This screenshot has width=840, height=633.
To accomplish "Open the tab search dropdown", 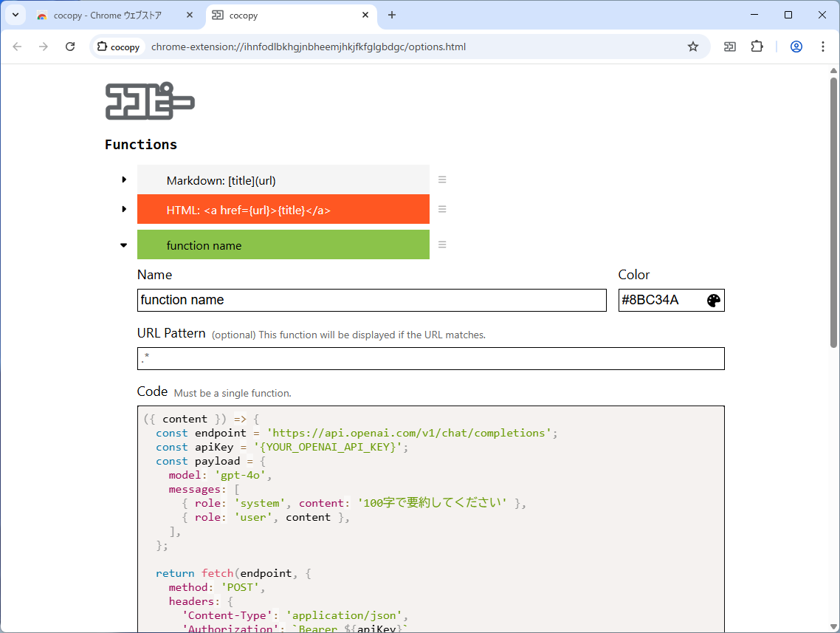I will coord(16,15).
